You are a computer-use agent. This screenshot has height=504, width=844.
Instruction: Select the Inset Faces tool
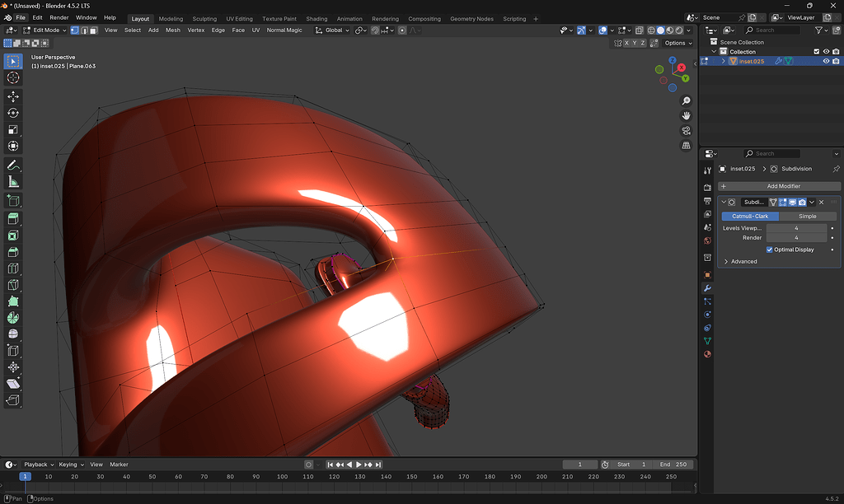[13, 235]
